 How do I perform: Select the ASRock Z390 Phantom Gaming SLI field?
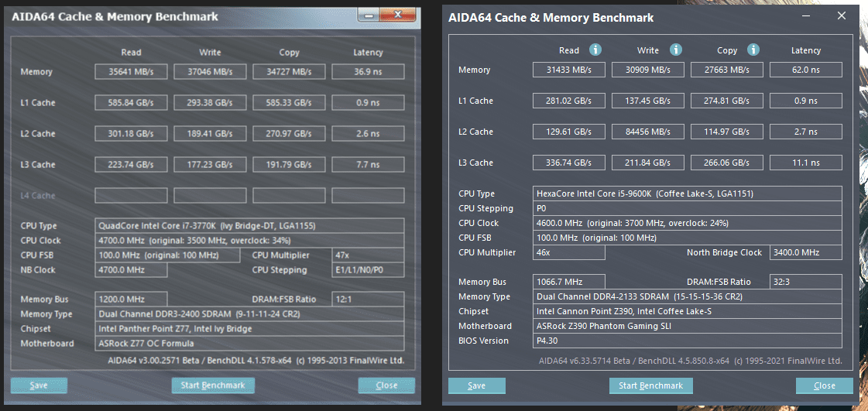coord(688,326)
